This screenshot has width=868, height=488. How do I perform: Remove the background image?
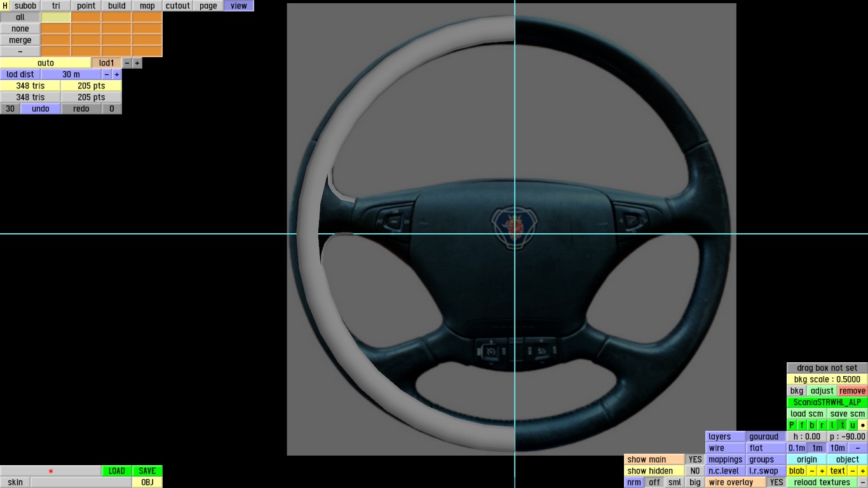pos(853,391)
